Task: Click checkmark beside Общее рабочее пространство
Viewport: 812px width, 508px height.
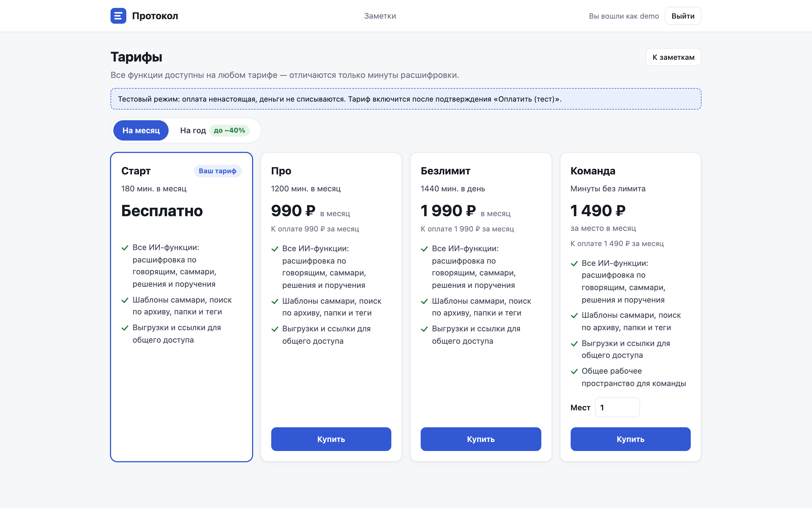Action: pyautogui.click(x=574, y=372)
